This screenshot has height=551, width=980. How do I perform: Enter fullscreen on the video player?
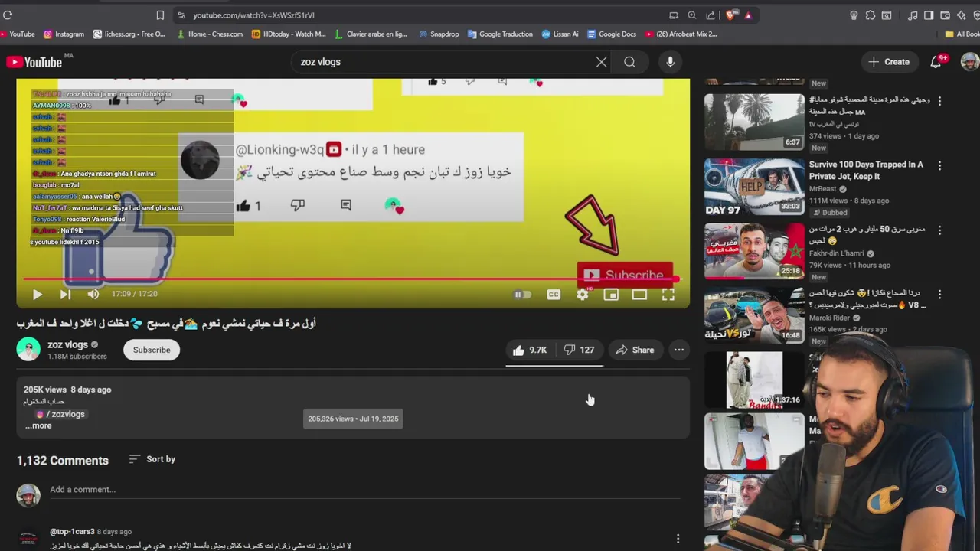(x=668, y=294)
